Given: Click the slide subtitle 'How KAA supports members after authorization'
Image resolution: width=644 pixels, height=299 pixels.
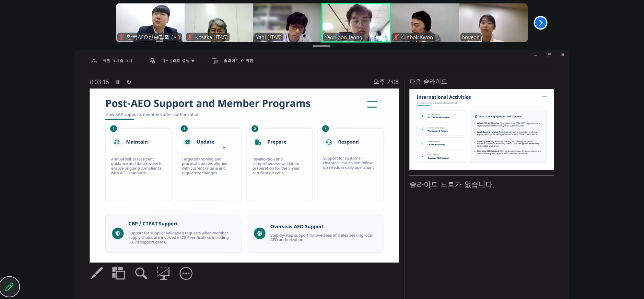Looking at the screenshot, I should (152, 115).
